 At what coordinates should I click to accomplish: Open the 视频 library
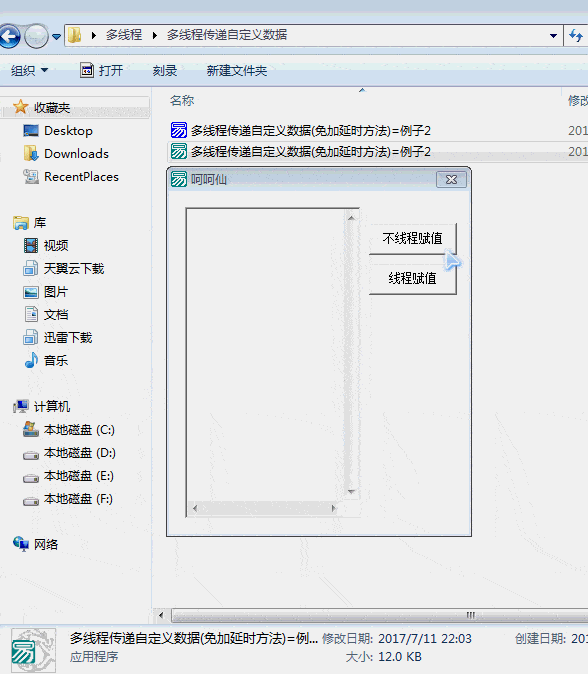[x=46, y=245]
